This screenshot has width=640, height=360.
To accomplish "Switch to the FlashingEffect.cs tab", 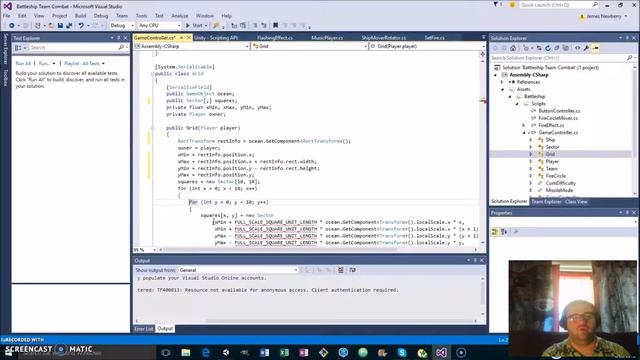I will pyautogui.click(x=275, y=38).
